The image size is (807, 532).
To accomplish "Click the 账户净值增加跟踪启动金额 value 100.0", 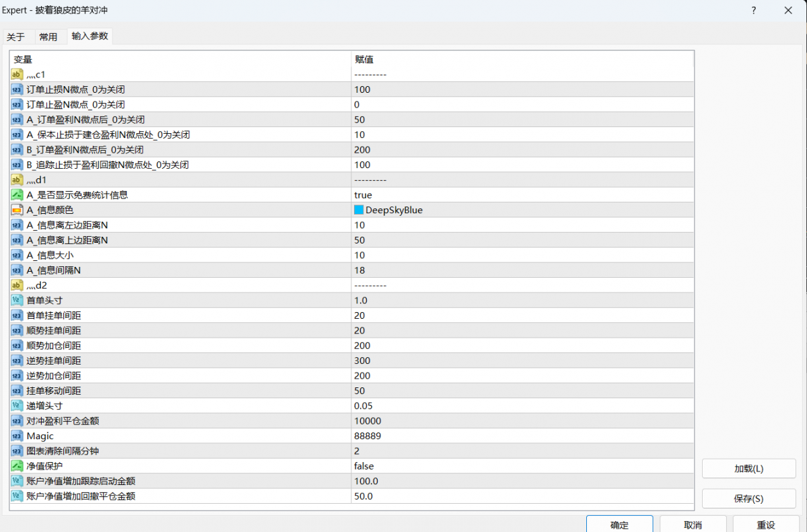I will [366, 481].
